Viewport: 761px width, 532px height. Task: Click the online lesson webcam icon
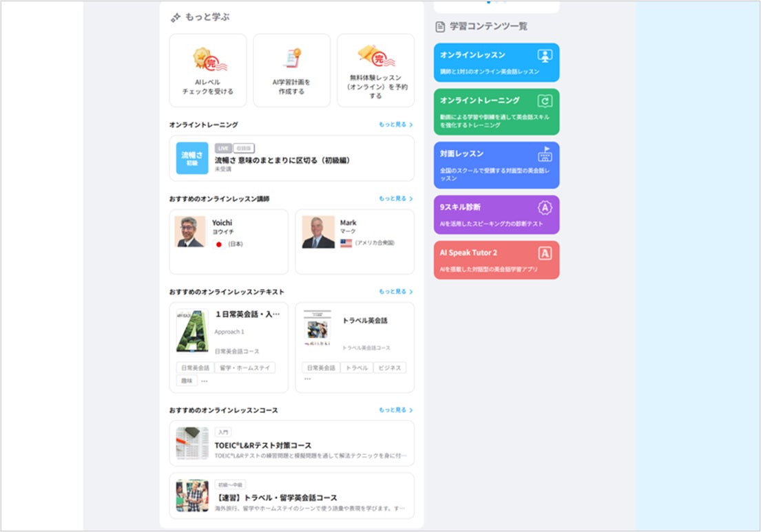545,56
